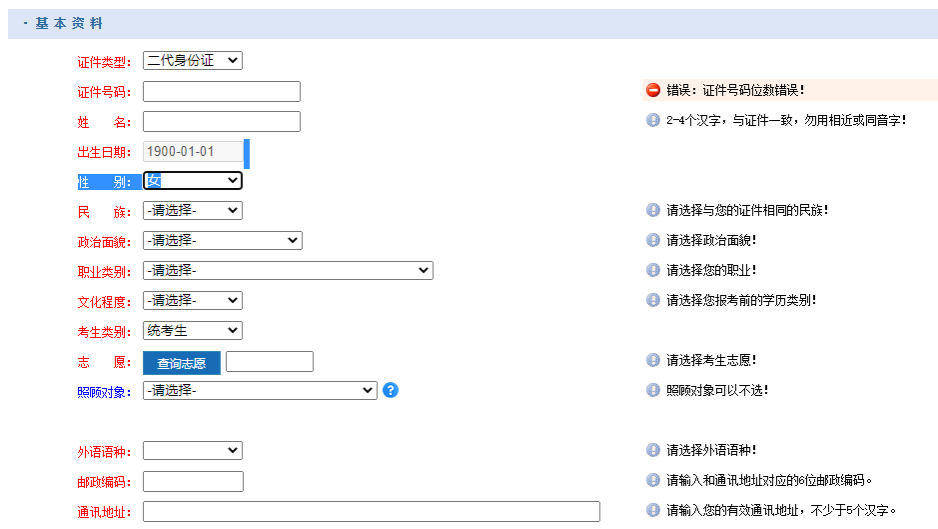Click the info icon beside 外语语种 hint
The image size is (938, 529).
pos(653,450)
